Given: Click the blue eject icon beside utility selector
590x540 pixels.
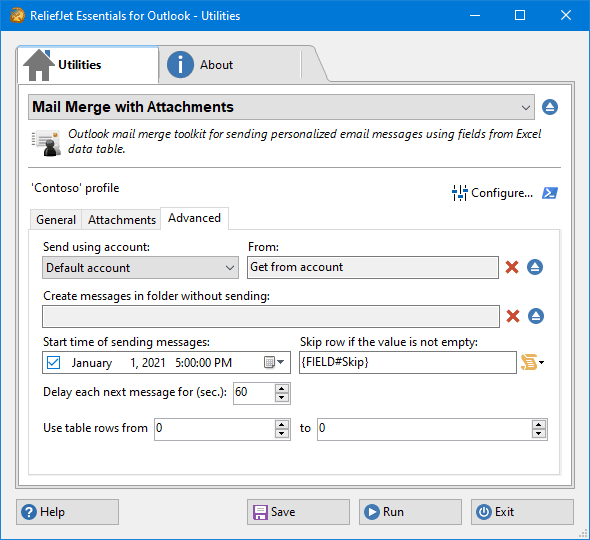Looking at the screenshot, I should [550, 107].
